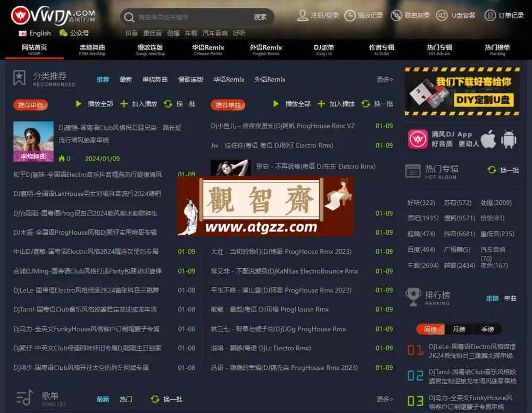Image resolution: width=532 pixels, height=413 pixels.
Task: Click the 歌单 music note icon
Action: [x=25, y=398]
